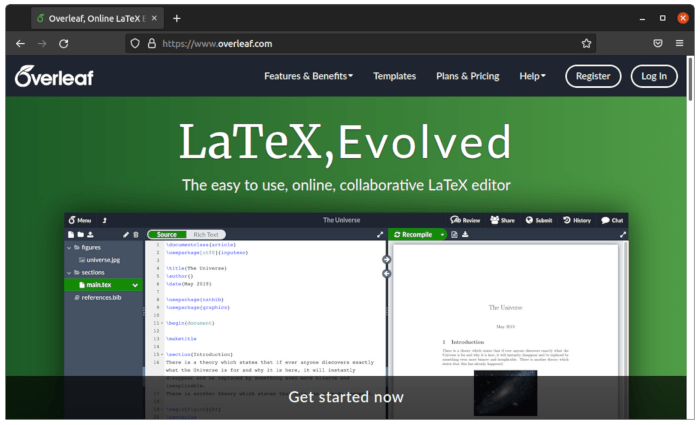Click the rename pencil icon
The height and width of the screenshot is (425, 700).
tap(126, 235)
